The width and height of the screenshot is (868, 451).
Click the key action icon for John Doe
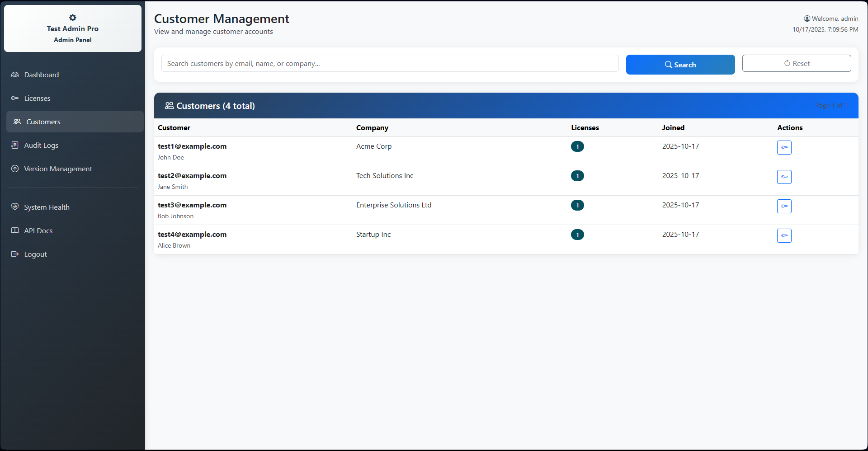click(x=784, y=147)
